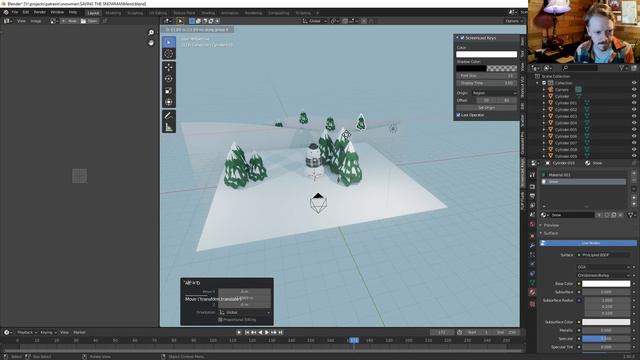The image size is (640, 360).
Task: Open the GGX distribution dropdown
Action: point(604,267)
